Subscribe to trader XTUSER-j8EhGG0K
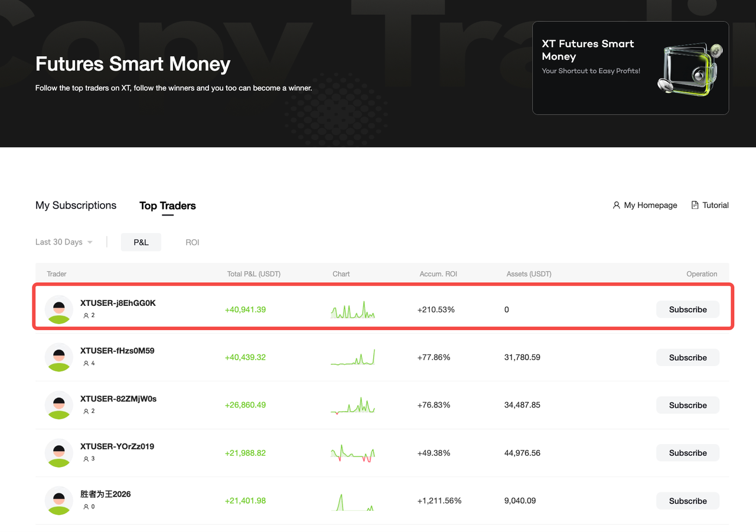 688,309
